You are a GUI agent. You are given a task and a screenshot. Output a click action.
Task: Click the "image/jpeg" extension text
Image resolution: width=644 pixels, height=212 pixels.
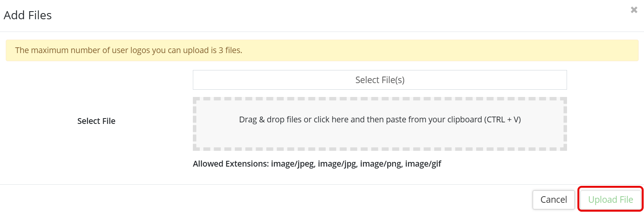292,164
